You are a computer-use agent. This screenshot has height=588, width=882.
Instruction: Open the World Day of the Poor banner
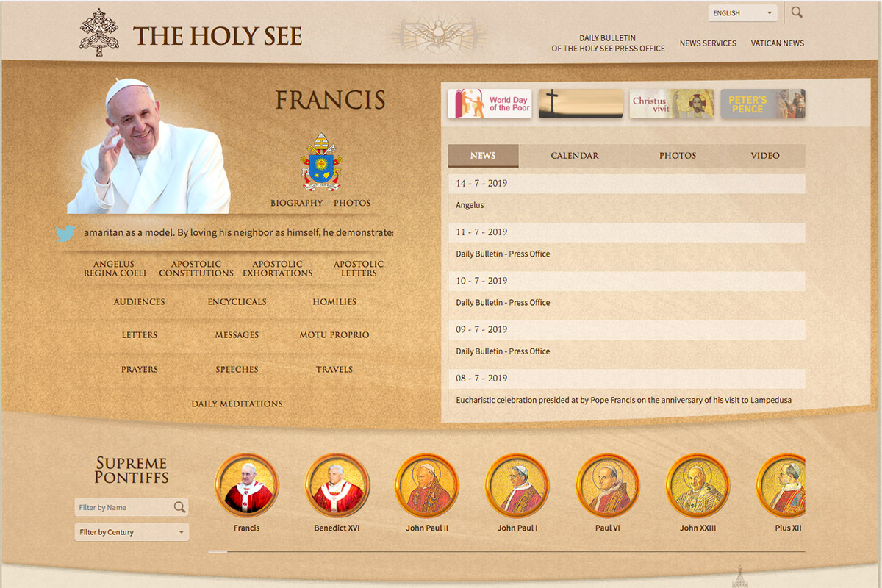click(490, 104)
